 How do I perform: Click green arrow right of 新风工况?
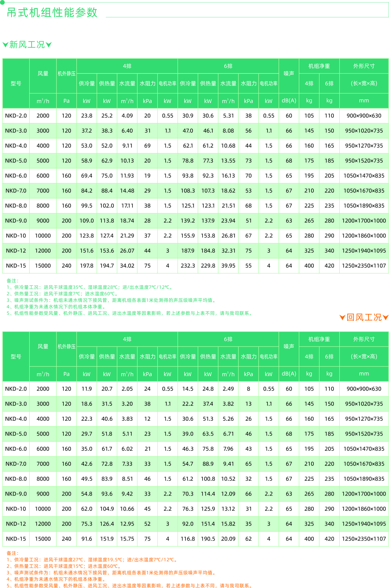click(x=49, y=45)
